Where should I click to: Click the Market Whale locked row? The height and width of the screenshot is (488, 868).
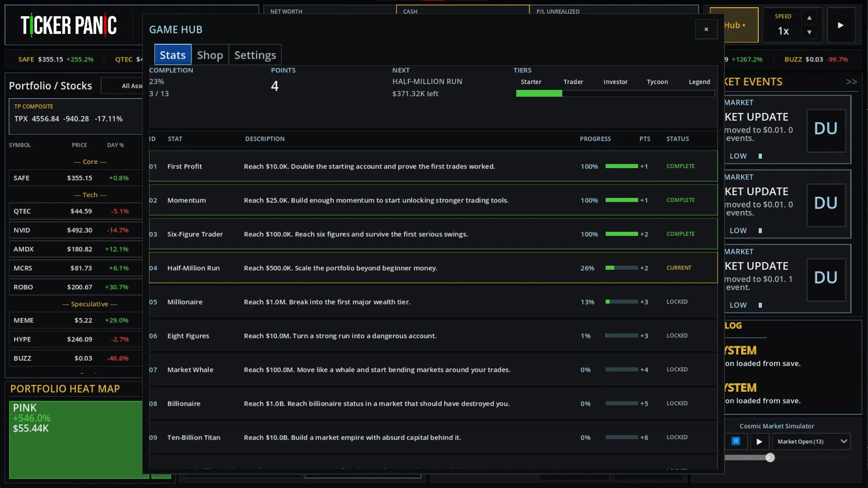tap(433, 370)
